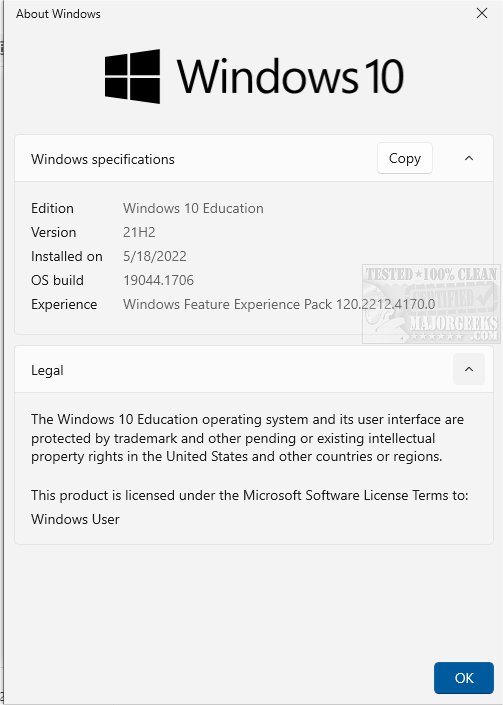Click the Edition label
The width and height of the screenshot is (503, 705).
(52, 208)
